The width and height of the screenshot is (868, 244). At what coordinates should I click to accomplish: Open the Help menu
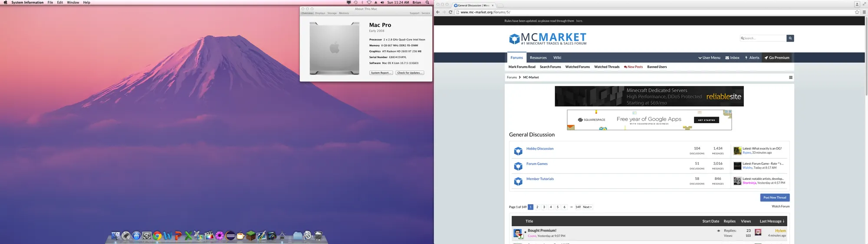point(87,2)
